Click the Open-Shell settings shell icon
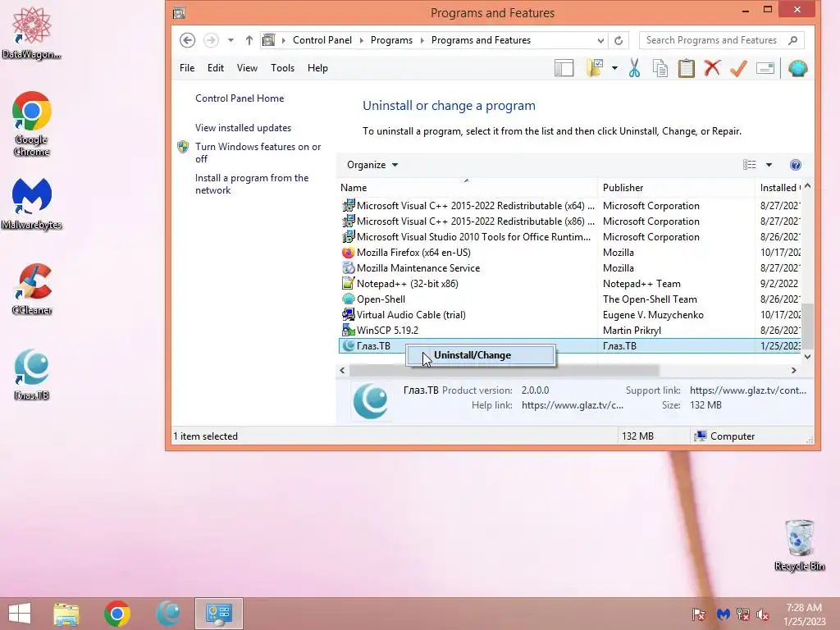This screenshot has width=840, height=630. 797,68
